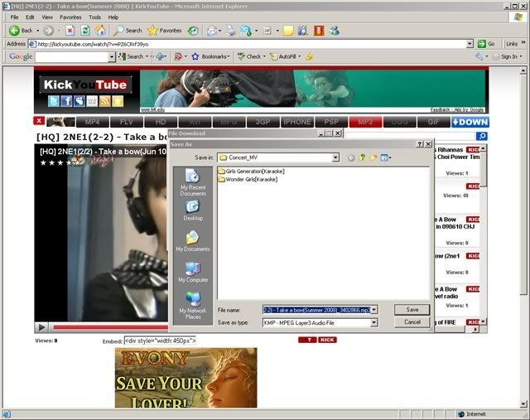Select the MP3 format tab
Image resolution: width=530 pixels, height=420 pixels.
(x=365, y=122)
